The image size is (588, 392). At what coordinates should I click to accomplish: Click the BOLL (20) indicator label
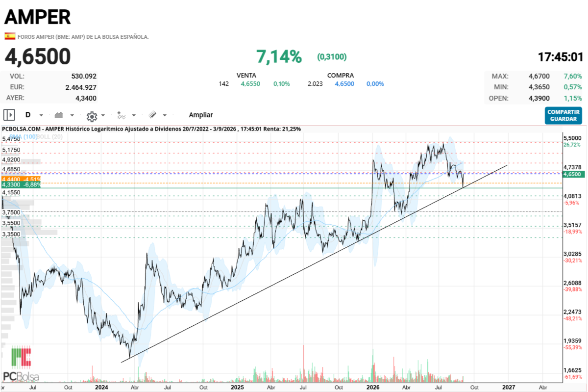click(x=49, y=137)
